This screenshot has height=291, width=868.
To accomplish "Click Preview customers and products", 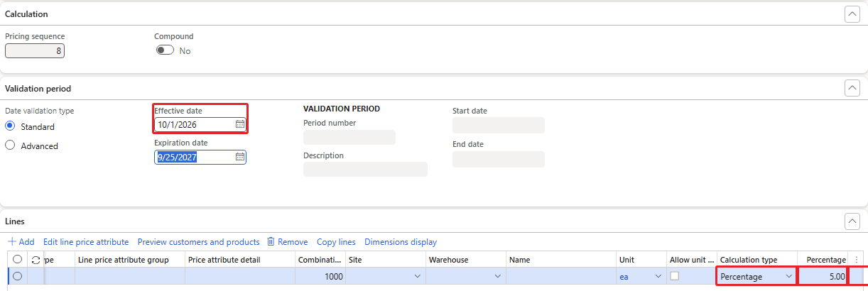I will pos(199,242).
